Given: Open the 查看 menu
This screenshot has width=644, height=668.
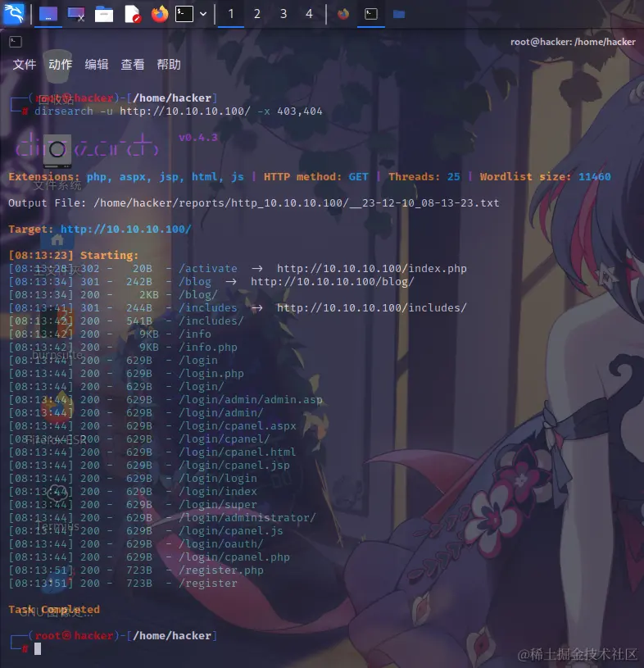Looking at the screenshot, I should [133, 64].
